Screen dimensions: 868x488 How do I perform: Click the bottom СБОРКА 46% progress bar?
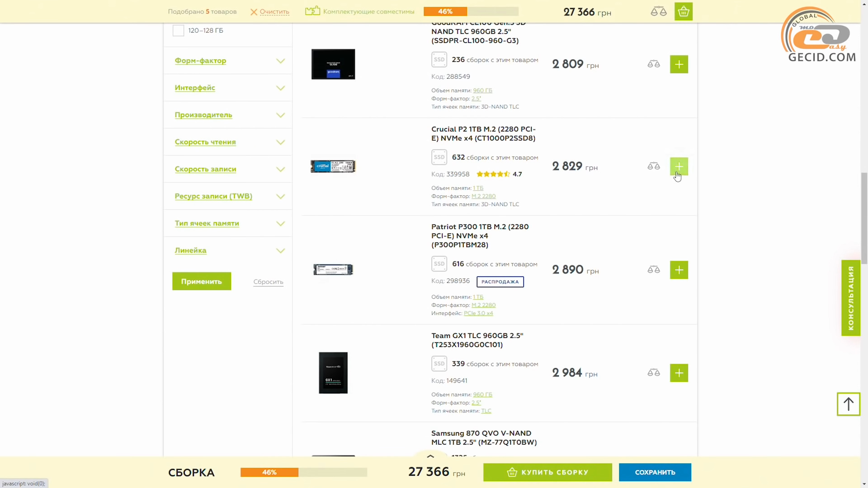[x=303, y=472]
